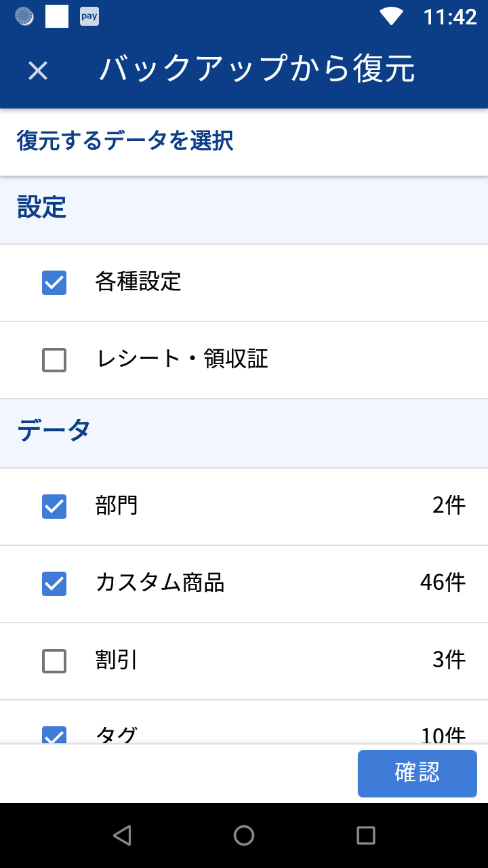Tap the pay notification icon
Screen dimensions: 488x868
(89, 16)
